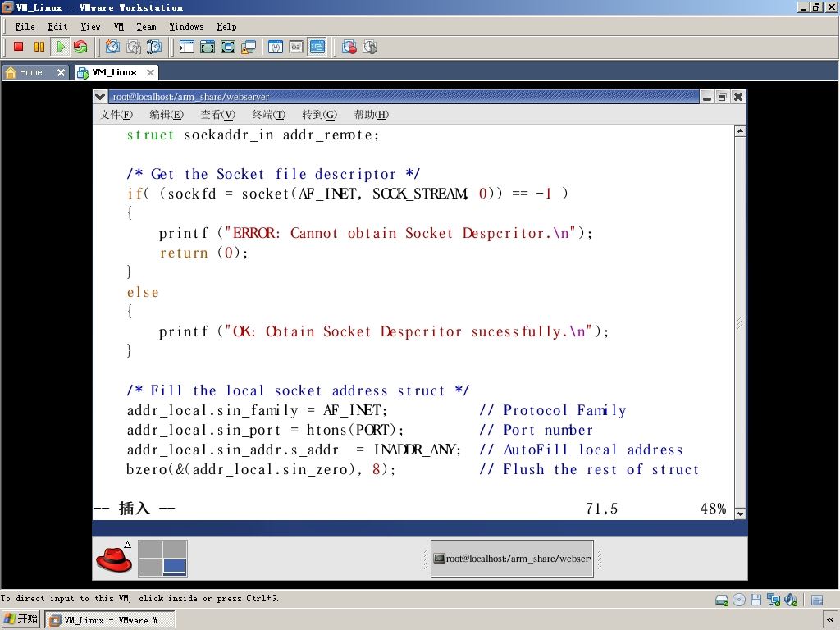Switch to Quick Switch mode icon

pyautogui.click(x=208, y=47)
